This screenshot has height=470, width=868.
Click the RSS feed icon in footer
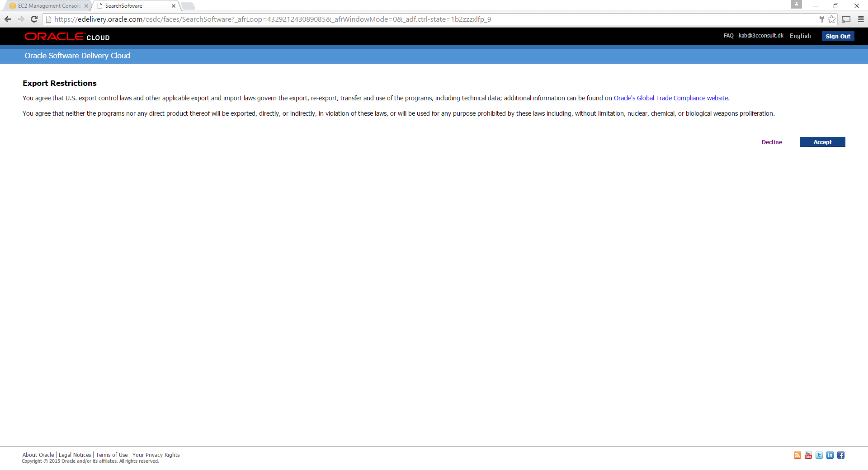(797, 455)
